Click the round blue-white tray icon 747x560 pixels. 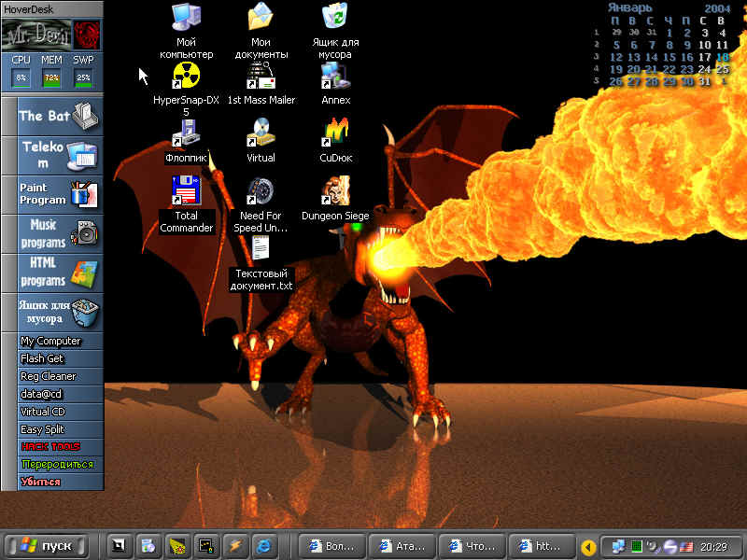pos(669,547)
